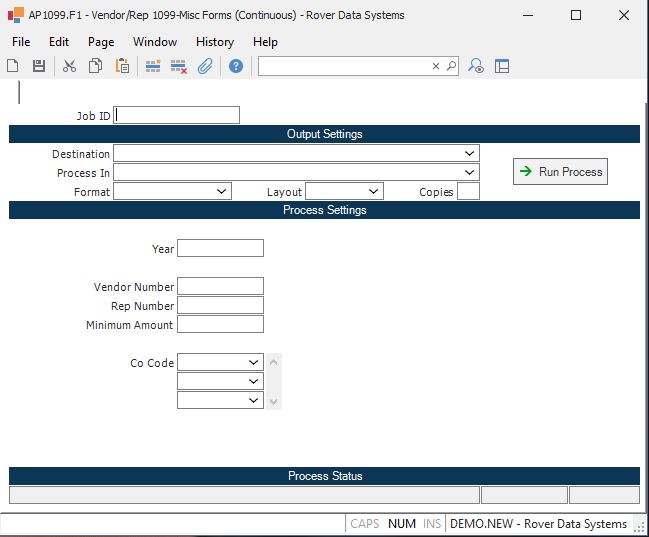649x537 pixels.
Task: Click the Paste clipboard icon
Action: pos(122,66)
